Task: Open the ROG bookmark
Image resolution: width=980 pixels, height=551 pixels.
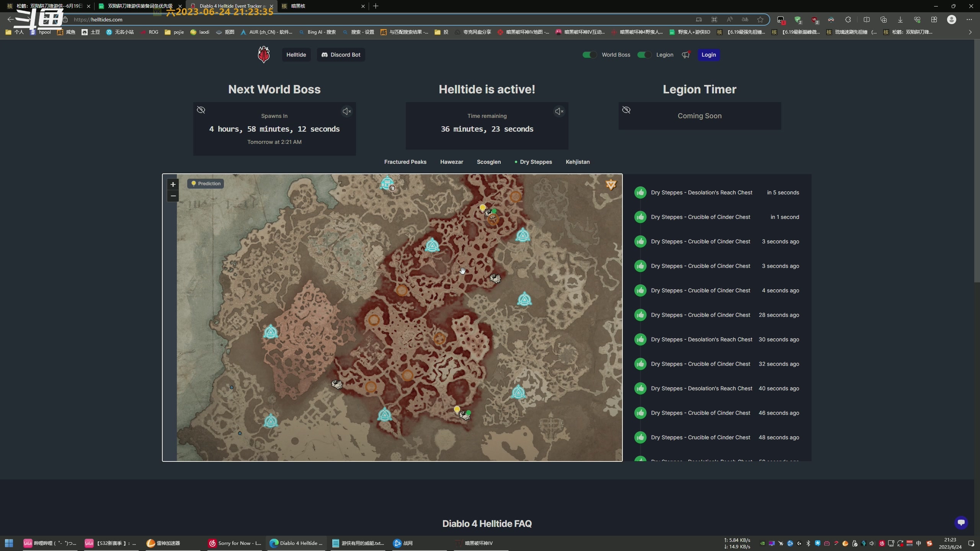Action: [150, 32]
